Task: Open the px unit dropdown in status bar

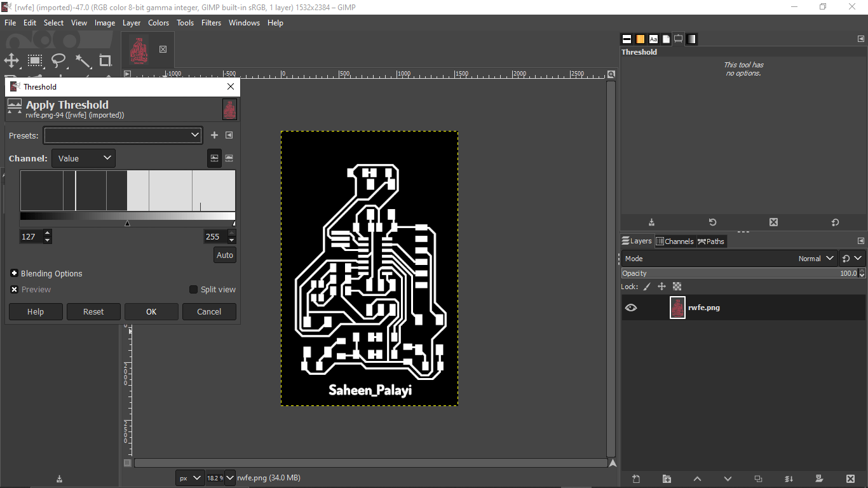Action: [x=189, y=478]
